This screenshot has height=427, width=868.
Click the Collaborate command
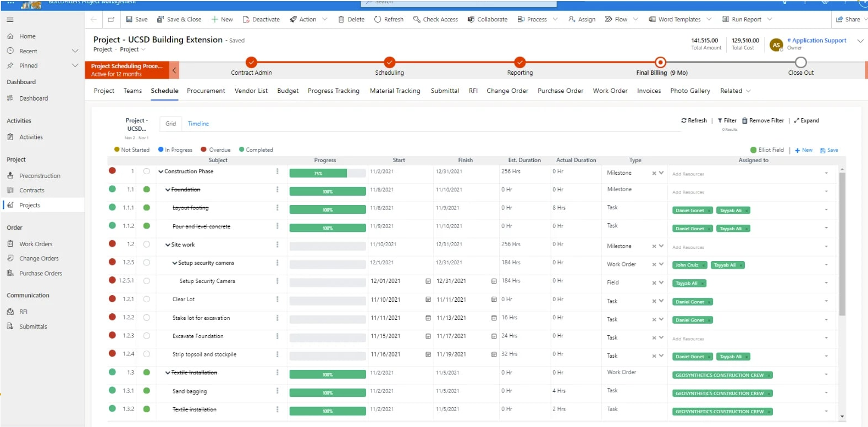(488, 19)
